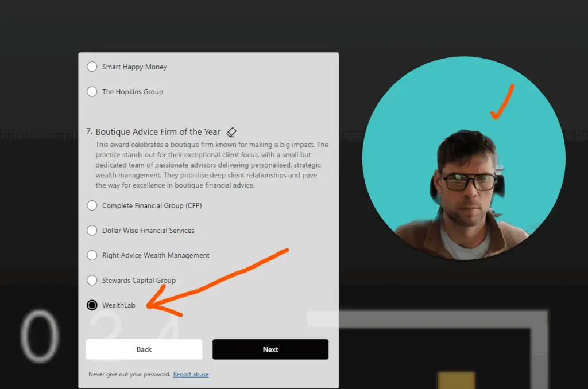Select the Smart Happy Money radio button
The image size is (588, 389).
pos(92,67)
